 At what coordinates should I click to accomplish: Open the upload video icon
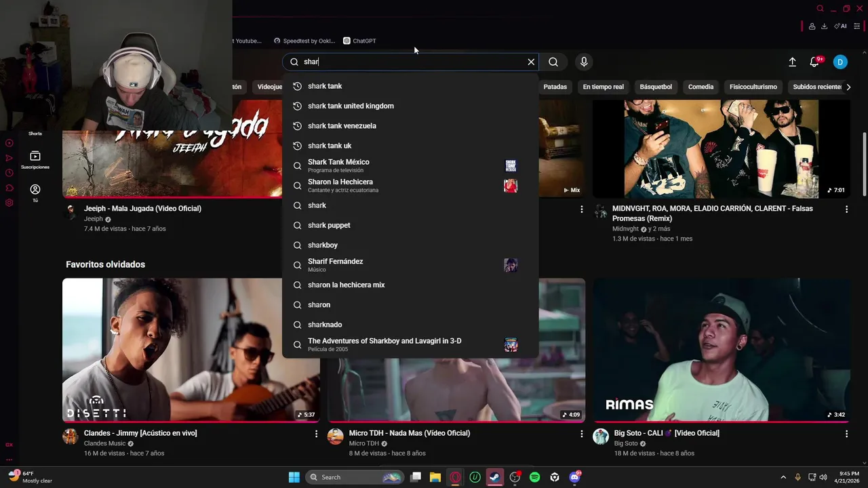point(792,62)
